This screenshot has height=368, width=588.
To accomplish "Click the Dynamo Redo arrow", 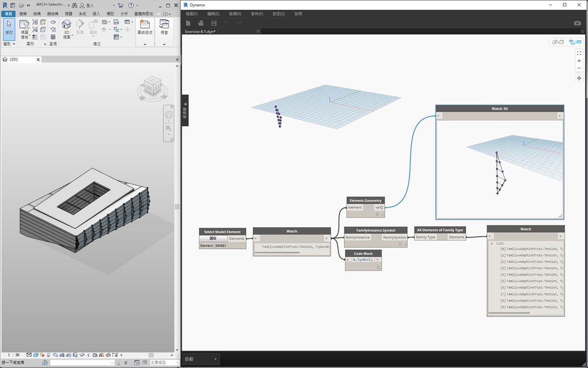I will pyautogui.click(x=239, y=23).
